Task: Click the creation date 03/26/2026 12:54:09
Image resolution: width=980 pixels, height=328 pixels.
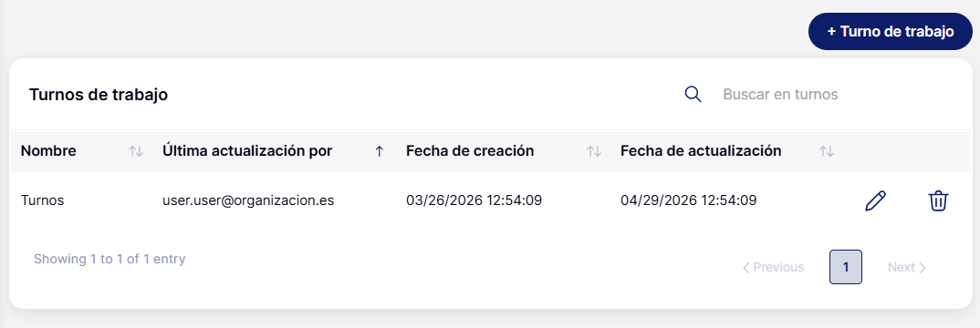Action: (x=474, y=200)
